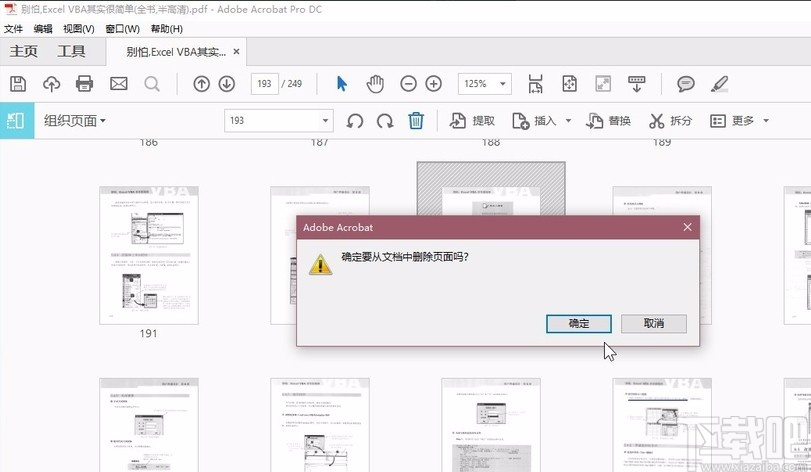This screenshot has width=811, height=472.
Task: Close the Excel VBA document tab
Action: pos(236,52)
